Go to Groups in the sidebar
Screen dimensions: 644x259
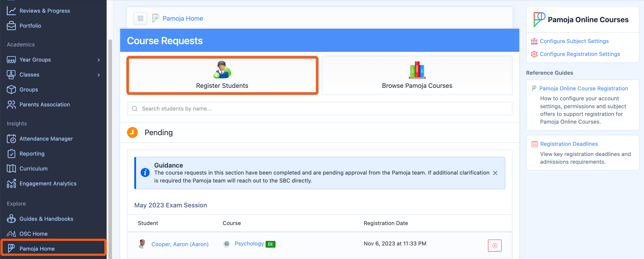coord(29,90)
